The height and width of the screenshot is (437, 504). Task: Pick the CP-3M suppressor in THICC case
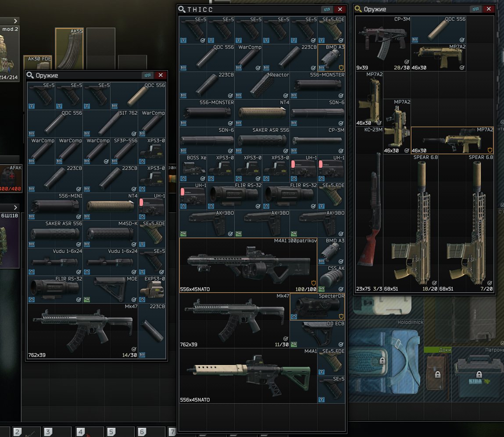318,141
